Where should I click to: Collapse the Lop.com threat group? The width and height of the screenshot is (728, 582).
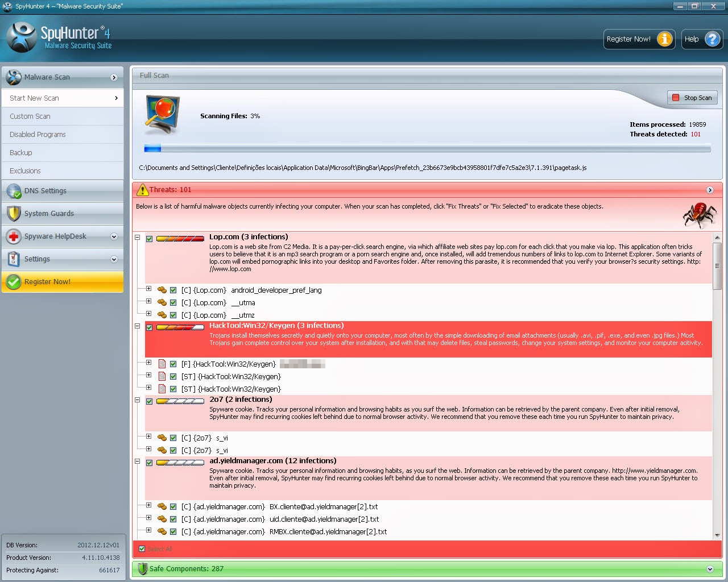click(x=137, y=237)
